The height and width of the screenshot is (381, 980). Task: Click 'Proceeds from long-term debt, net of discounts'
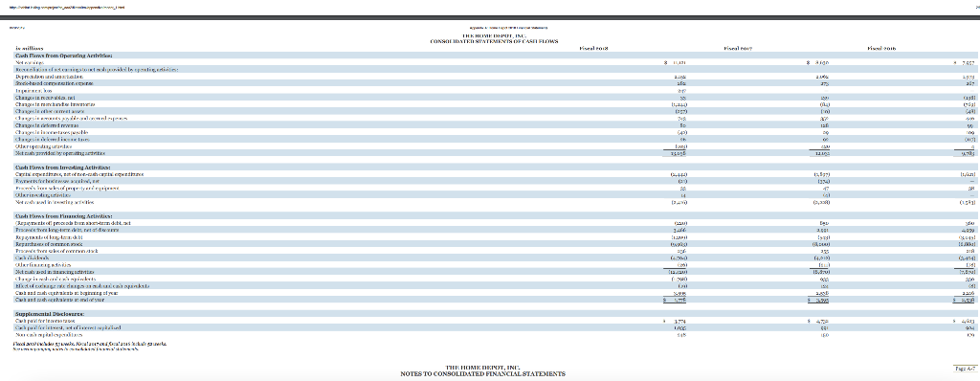pyautogui.click(x=67, y=230)
